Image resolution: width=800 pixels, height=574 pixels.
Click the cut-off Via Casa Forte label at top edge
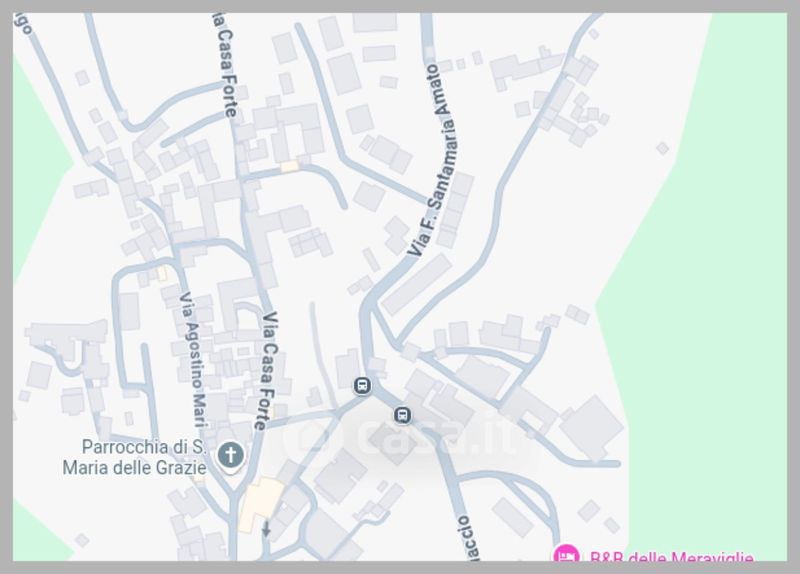[x=224, y=65]
